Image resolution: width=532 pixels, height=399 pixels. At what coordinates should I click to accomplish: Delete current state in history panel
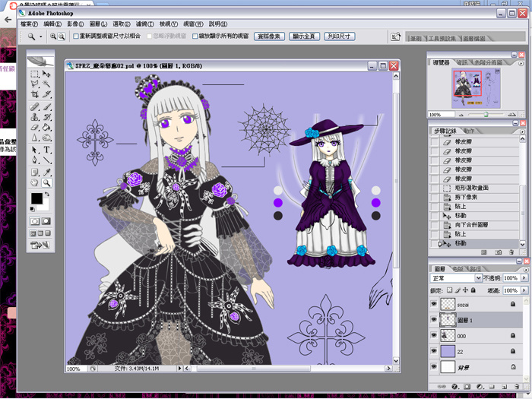tap(511, 252)
